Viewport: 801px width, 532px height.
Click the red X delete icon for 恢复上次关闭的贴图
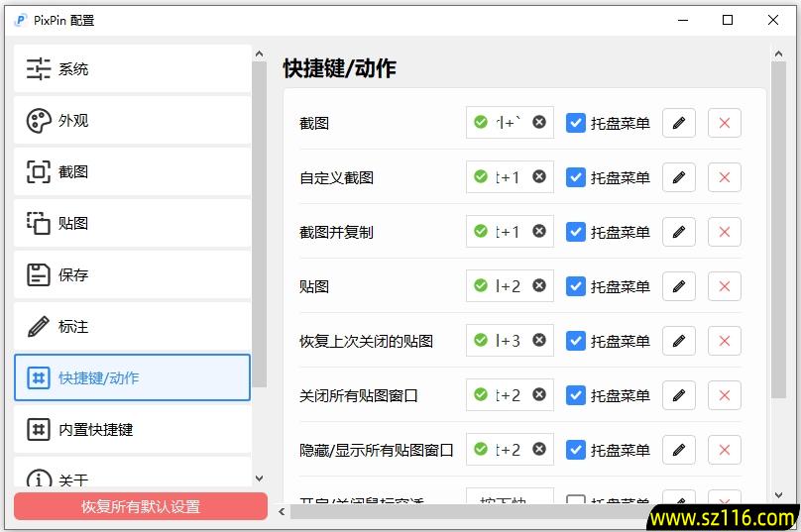[724, 341]
